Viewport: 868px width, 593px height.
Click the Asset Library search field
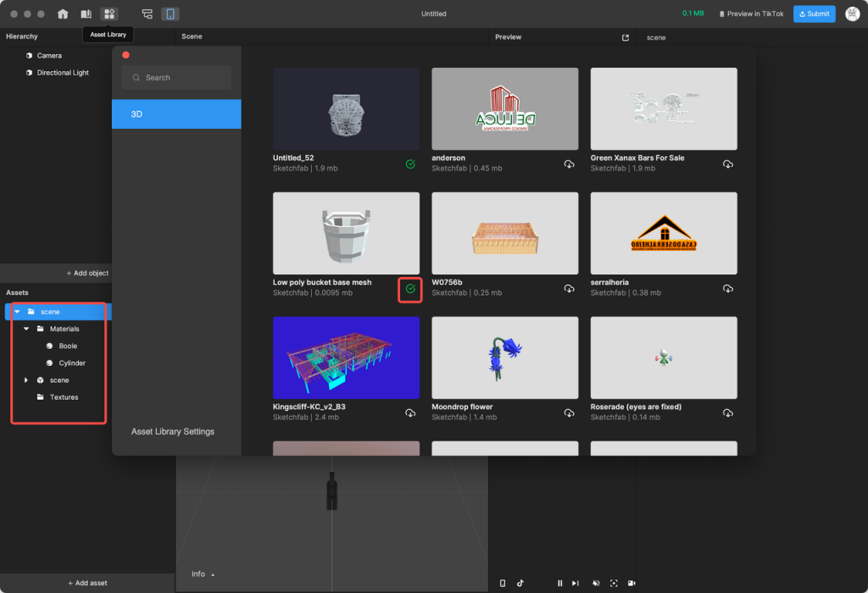176,77
